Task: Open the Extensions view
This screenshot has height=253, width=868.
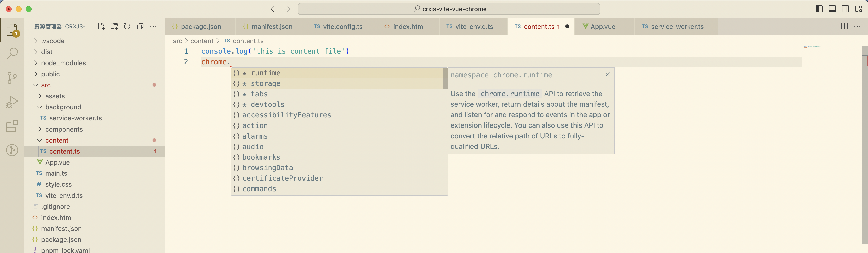Action: (x=12, y=126)
